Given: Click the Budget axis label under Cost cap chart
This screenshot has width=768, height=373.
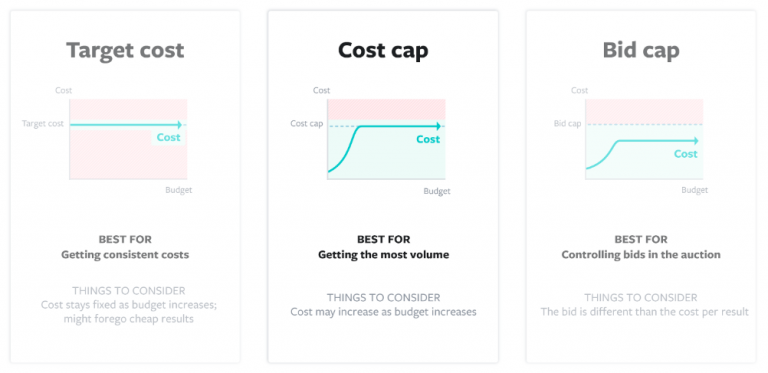Looking at the screenshot, I should click(437, 191).
